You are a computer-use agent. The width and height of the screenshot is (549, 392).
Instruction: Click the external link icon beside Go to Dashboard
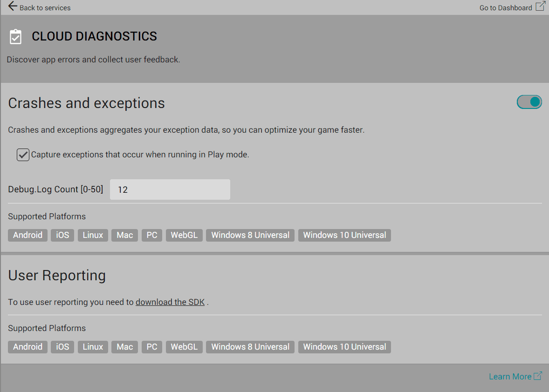540,7
